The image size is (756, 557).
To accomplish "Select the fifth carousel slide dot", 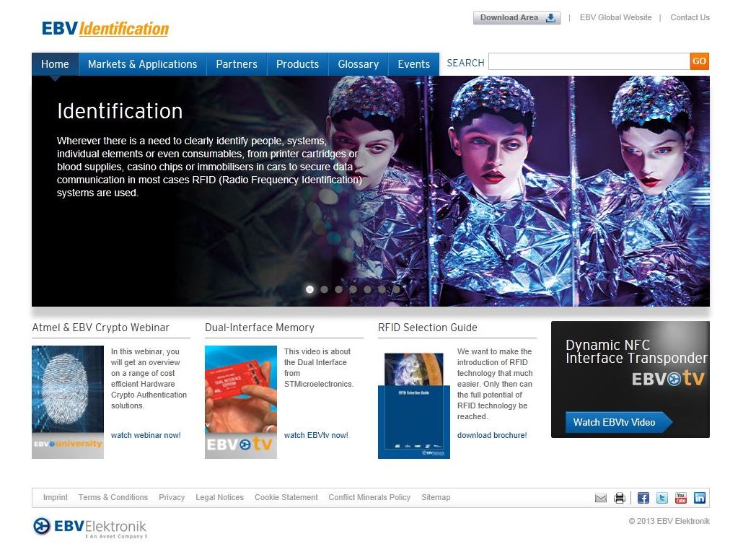I will (x=368, y=289).
